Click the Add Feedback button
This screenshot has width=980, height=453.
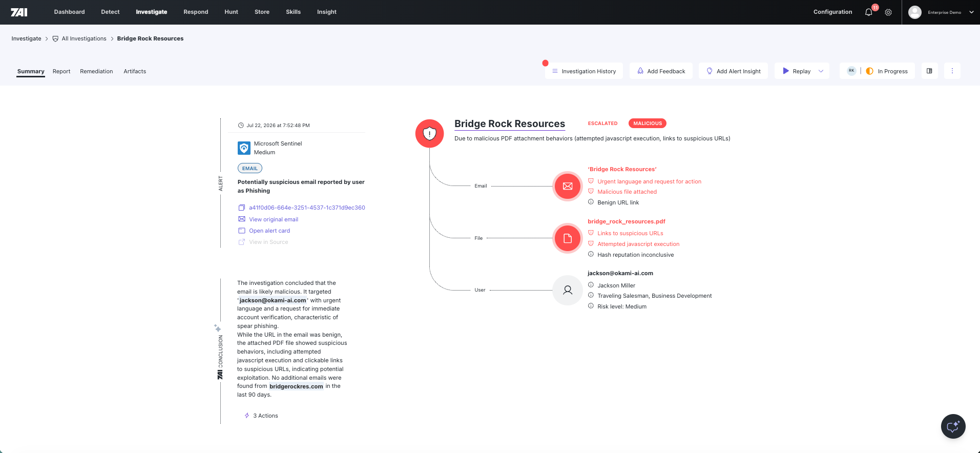coord(661,71)
